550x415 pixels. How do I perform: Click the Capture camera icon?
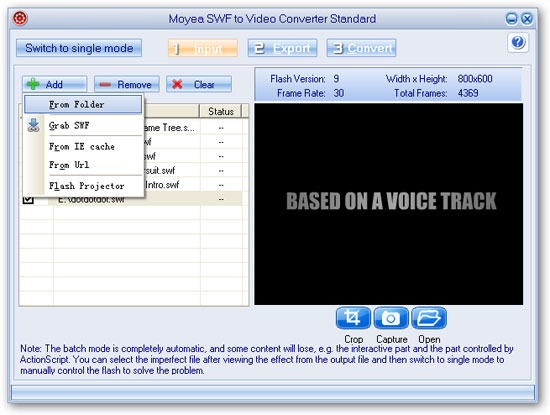point(391,318)
